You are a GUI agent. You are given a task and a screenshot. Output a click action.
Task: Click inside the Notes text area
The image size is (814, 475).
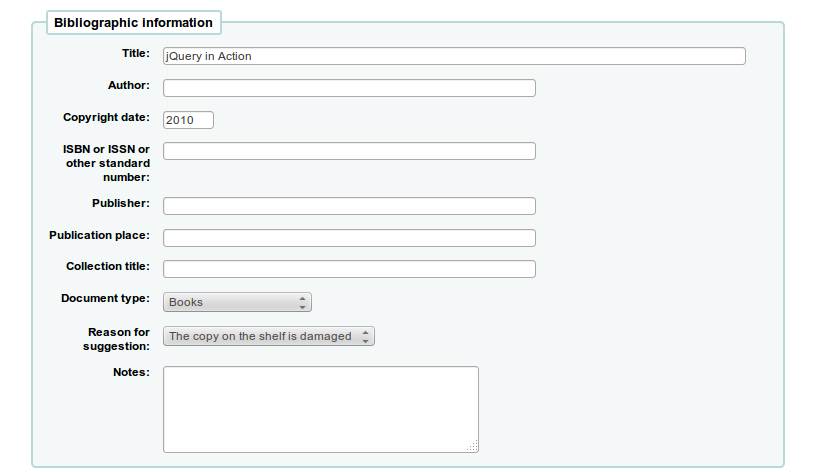(320, 409)
